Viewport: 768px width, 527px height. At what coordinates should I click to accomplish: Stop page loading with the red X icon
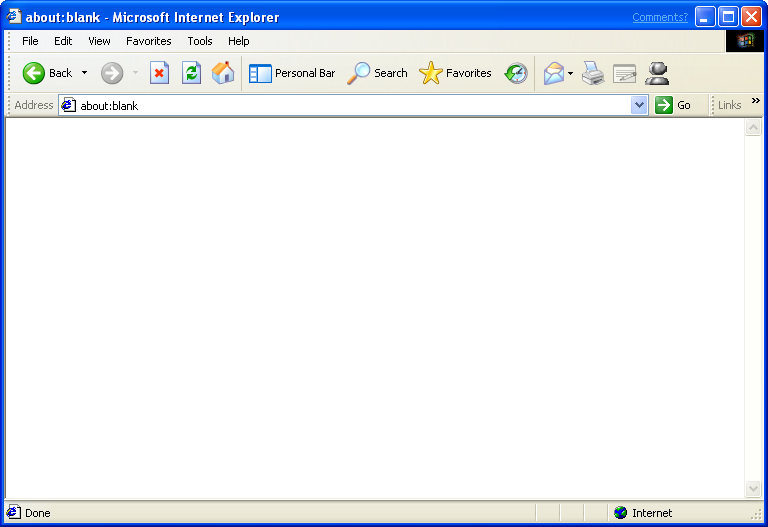(159, 73)
